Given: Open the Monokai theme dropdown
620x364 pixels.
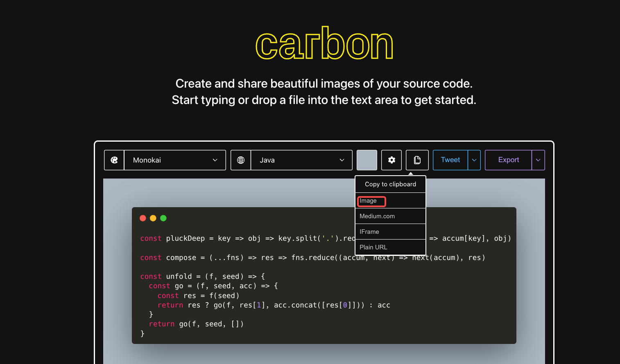Looking at the screenshot, I should [x=175, y=160].
